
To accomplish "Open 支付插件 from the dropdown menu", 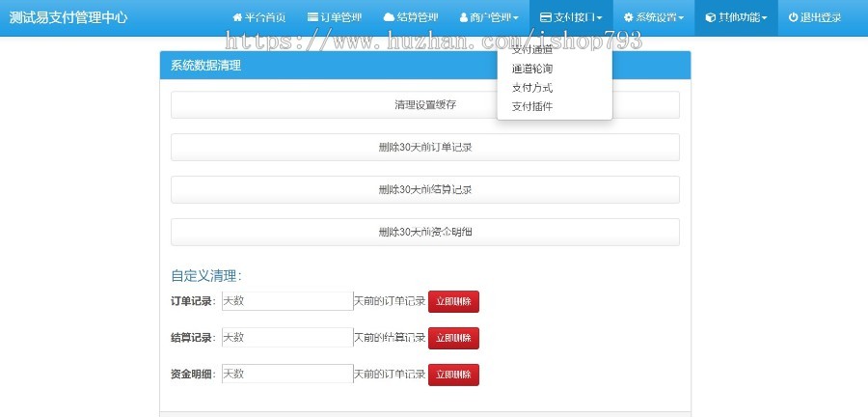I will point(532,106).
